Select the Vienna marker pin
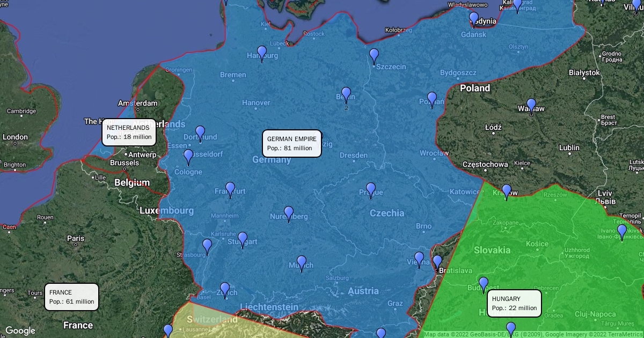 [419, 260]
